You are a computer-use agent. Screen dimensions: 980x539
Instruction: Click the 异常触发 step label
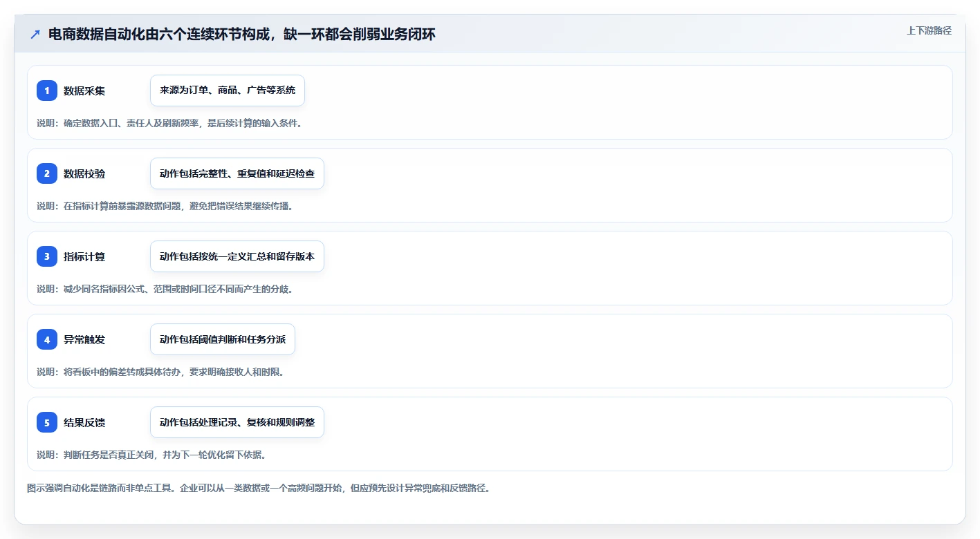pos(84,339)
